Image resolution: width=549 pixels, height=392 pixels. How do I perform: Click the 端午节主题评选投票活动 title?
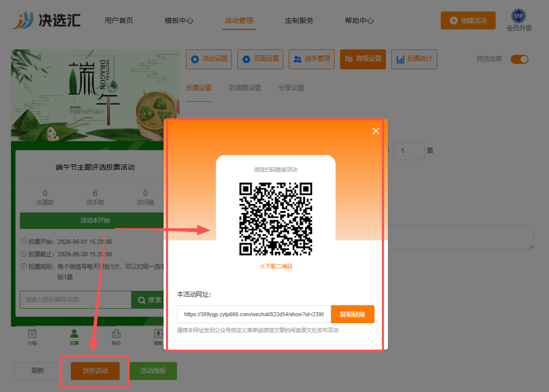[x=95, y=167]
